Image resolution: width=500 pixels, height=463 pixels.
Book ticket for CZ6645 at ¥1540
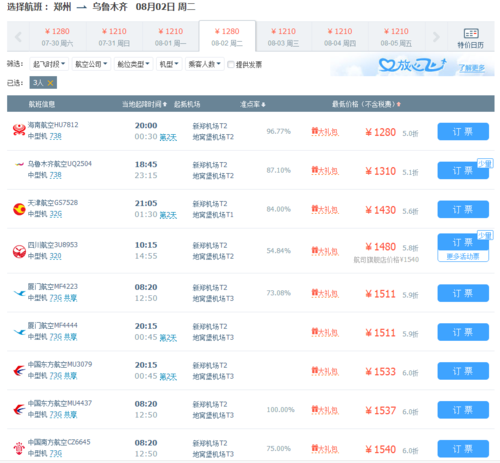pyautogui.click(x=463, y=449)
